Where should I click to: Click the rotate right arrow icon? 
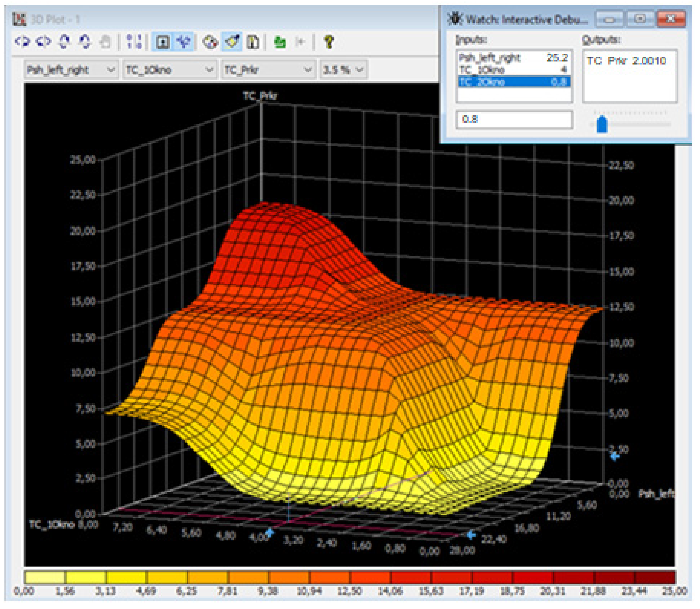43,42
